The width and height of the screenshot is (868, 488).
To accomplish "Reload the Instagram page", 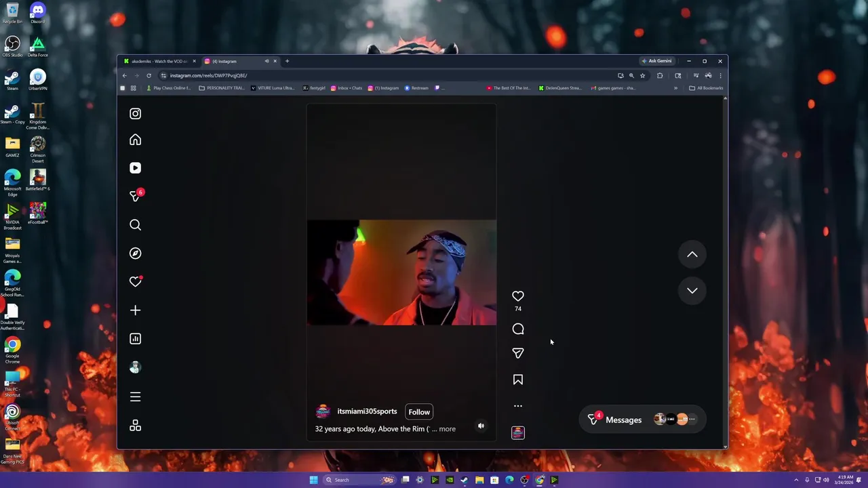I will tap(149, 75).
